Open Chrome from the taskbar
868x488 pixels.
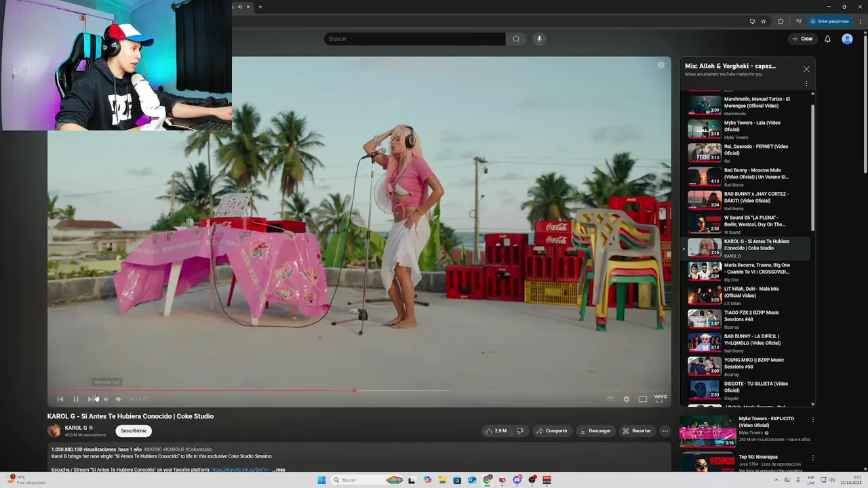pyautogui.click(x=488, y=480)
